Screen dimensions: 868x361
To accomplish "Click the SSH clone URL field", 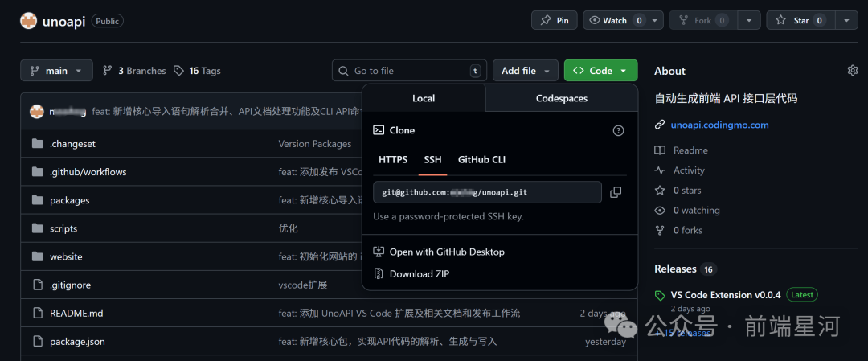I will (487, 192).
